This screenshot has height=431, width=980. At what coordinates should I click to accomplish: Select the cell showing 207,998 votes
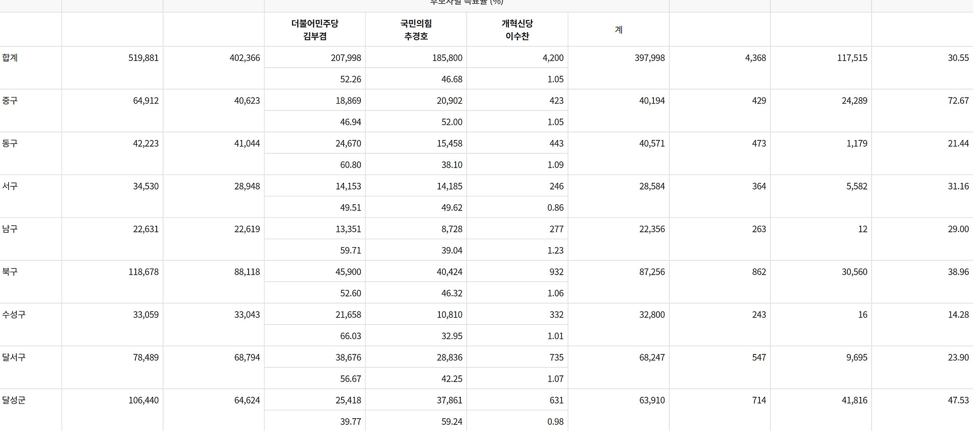(x=346, y=58)
